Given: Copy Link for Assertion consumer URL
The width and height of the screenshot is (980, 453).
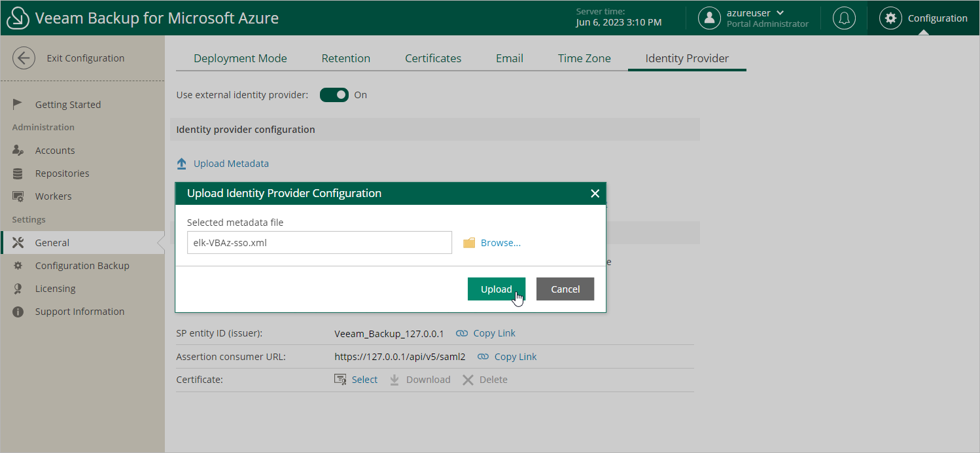Looking at the screenshot, I should click(x=516, y=357).
